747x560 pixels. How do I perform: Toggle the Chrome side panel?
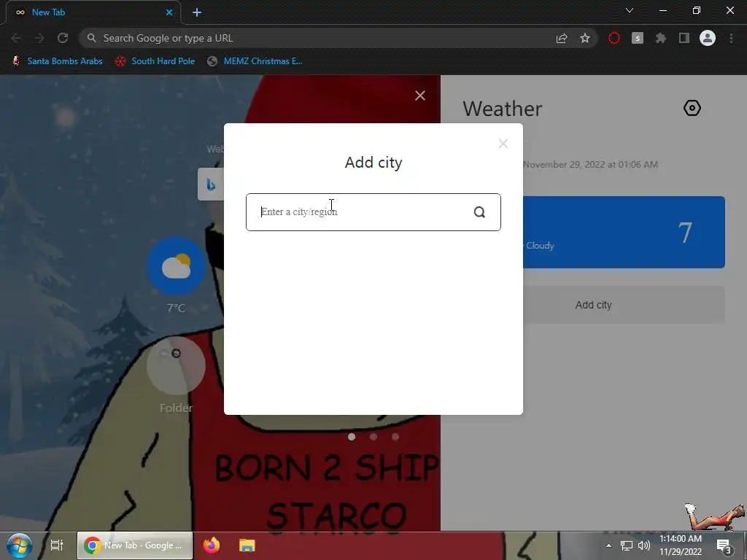[x=684, y=38]
